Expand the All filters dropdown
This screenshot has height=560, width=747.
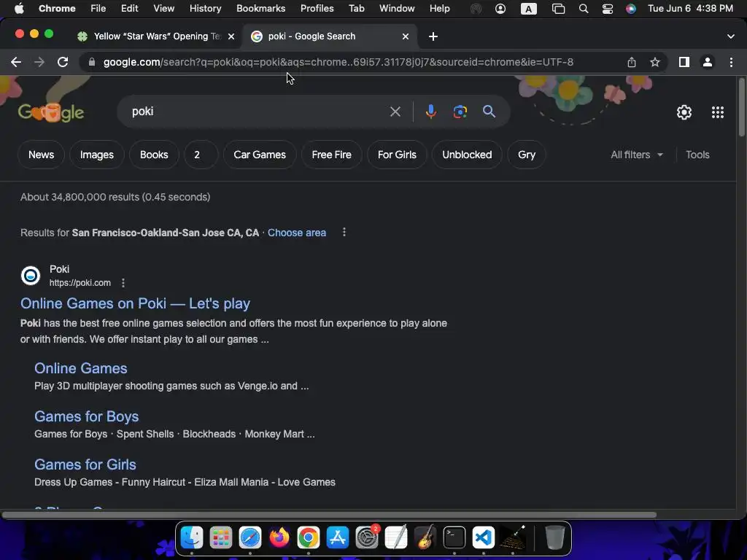coord(636,155)
